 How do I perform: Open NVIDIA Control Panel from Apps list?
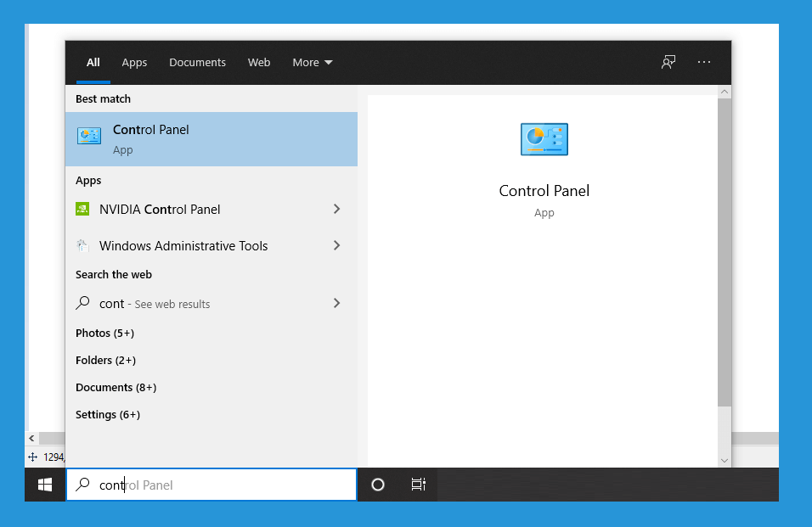(211, 209)
